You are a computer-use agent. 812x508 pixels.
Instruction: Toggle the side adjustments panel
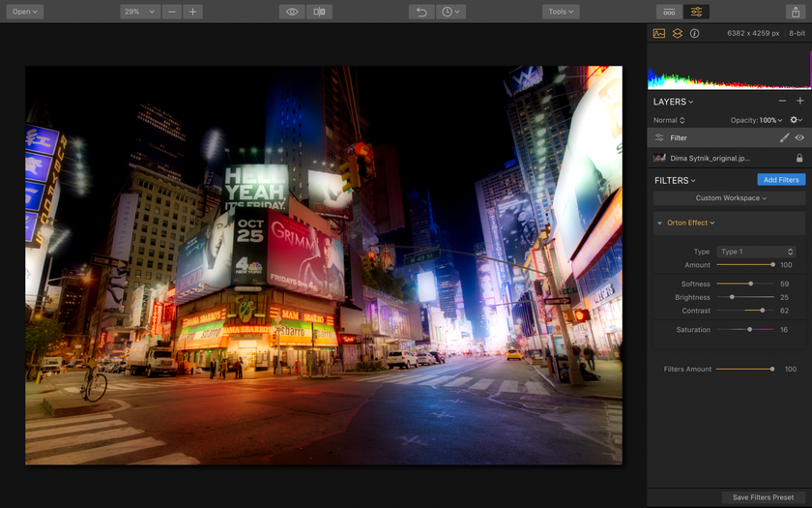pos(697,12)
